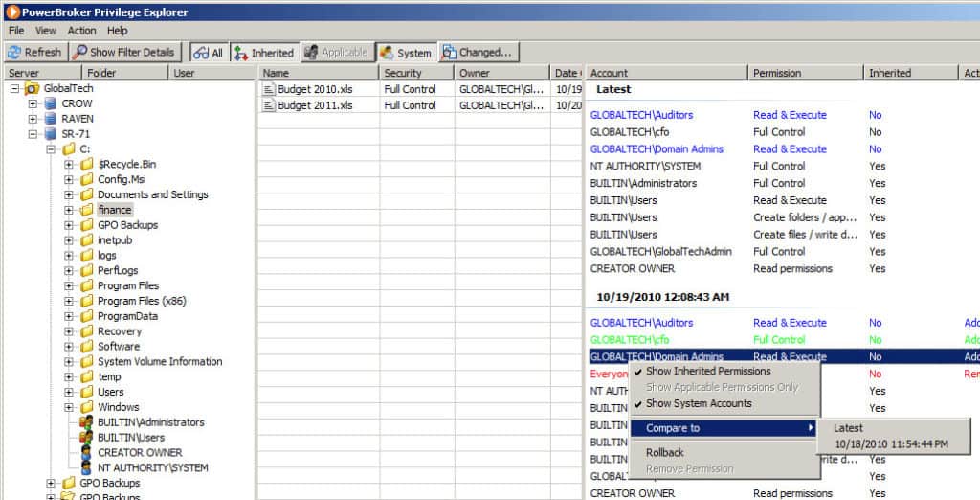
Task: Open the Changed... filter button
Action: click(x=479, y=53)
